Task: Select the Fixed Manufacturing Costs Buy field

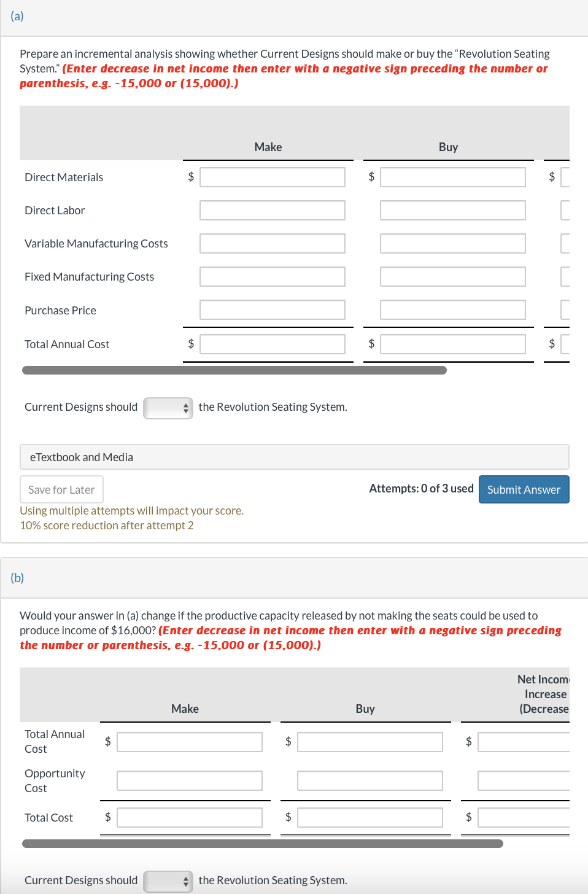Action: [452, 276]
